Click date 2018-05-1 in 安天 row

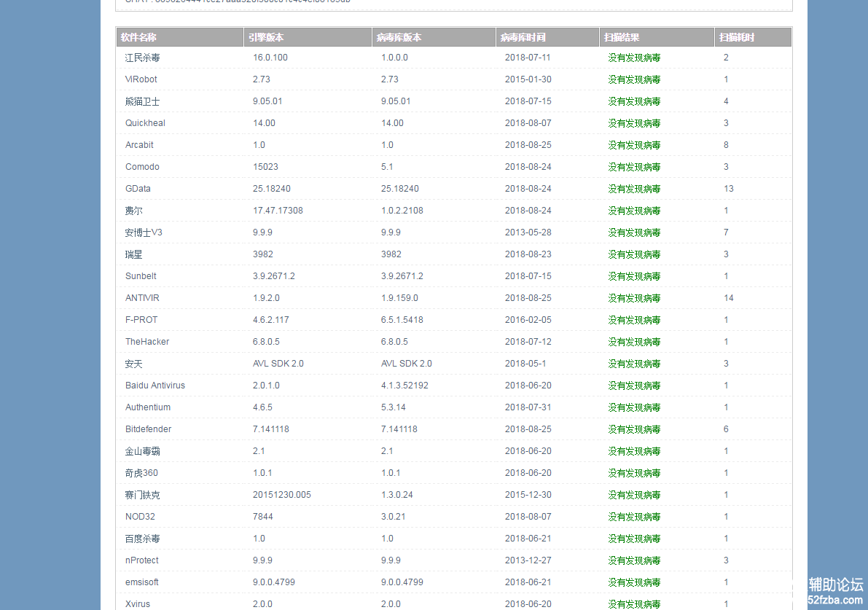[x=525, y=364]
